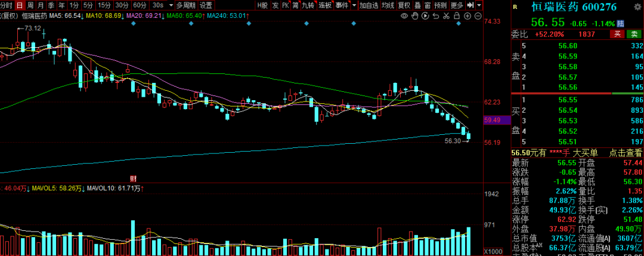Collapse side panel with the arrow-to-bar icon
Viewport: 644px width, 256px height.
coord(470,5)
